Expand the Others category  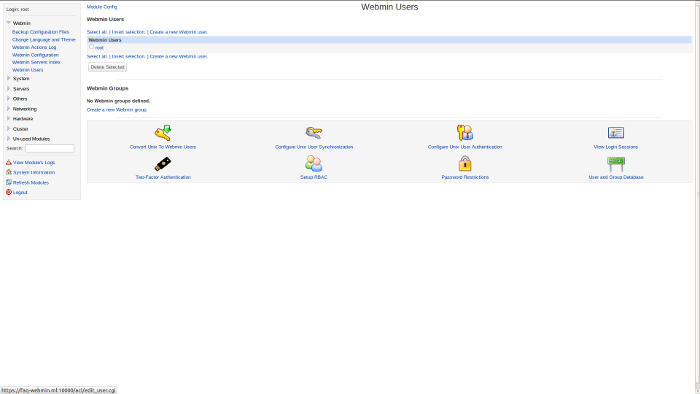(8, 99)
